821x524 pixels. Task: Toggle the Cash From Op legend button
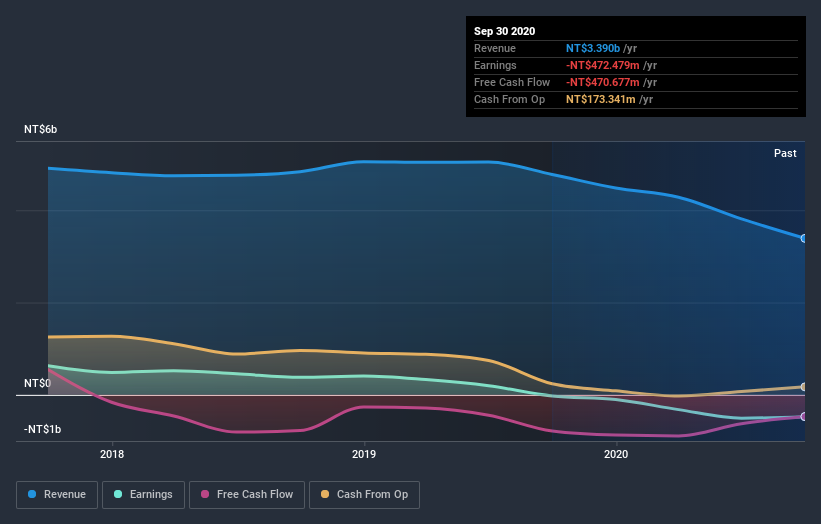point(364,495)
